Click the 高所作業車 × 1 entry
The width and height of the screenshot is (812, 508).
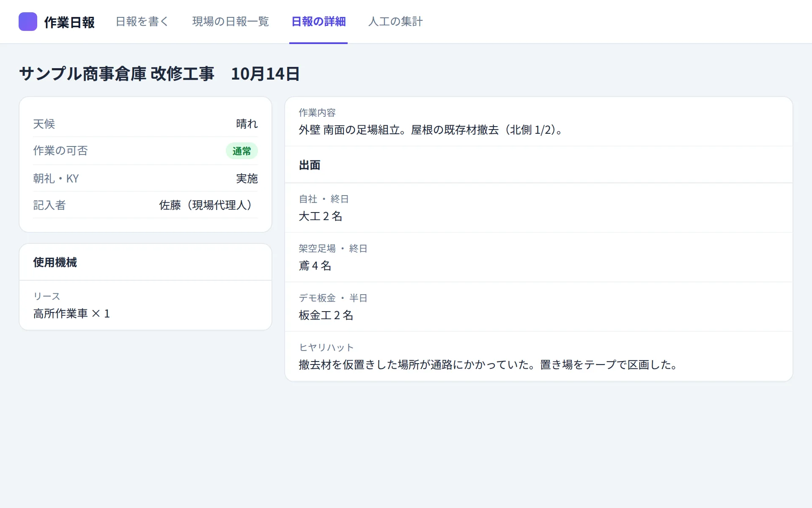pos(71,314)
